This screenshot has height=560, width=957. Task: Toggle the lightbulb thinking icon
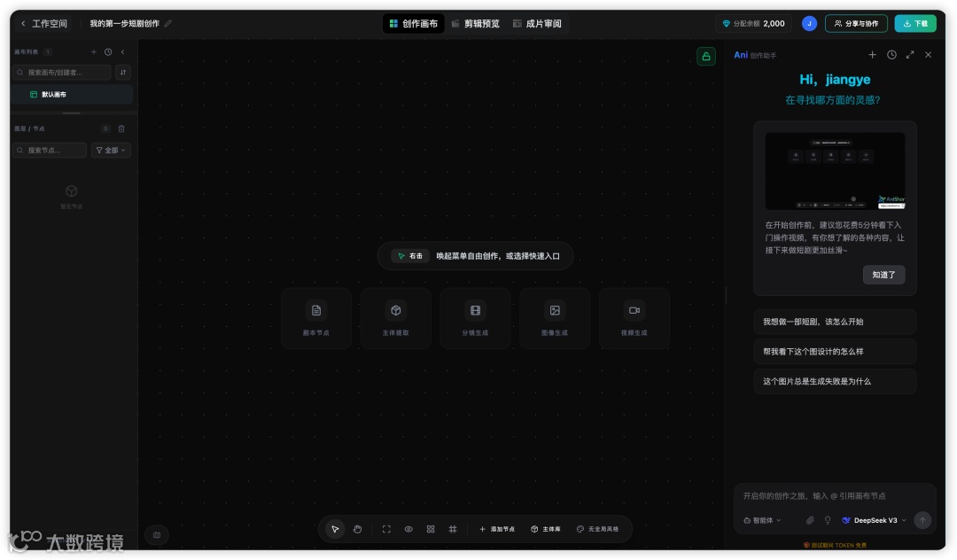pyautogui.click(x=828, y=520)
